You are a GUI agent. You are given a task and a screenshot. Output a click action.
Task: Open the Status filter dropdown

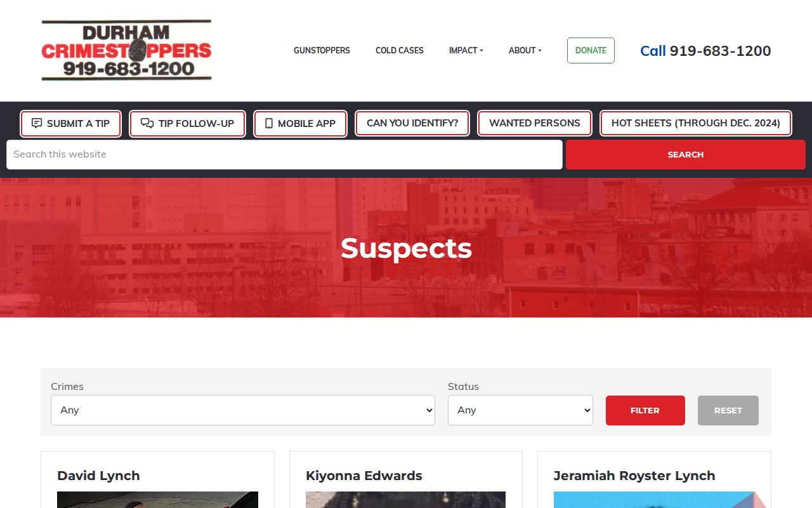[x=520, y=410]
